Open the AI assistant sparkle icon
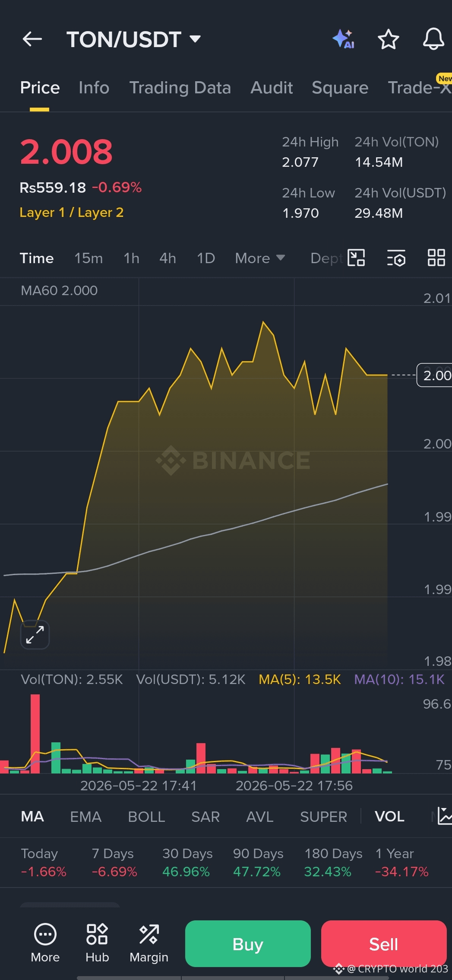Screen dimensions: 452x980 (x=344, y=39)
